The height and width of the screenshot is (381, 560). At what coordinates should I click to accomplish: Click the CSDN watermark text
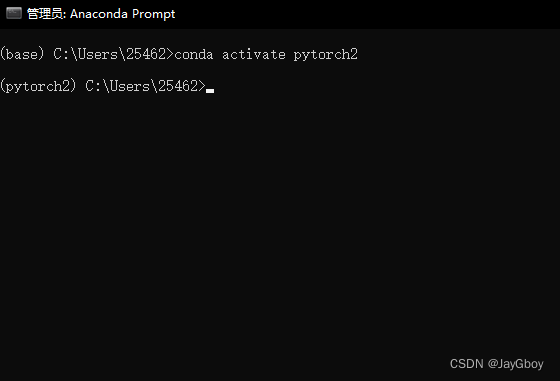(x=466, y=364)
